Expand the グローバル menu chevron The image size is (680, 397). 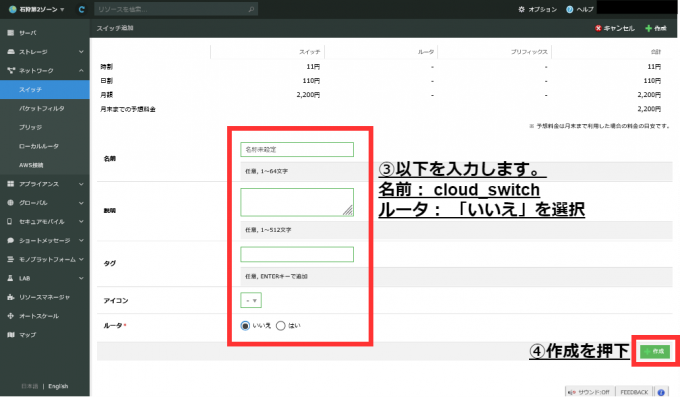click(81, 203)
